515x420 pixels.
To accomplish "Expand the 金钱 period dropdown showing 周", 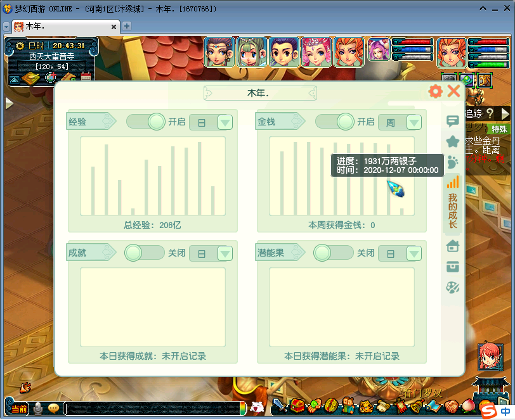I will (414, 122).
